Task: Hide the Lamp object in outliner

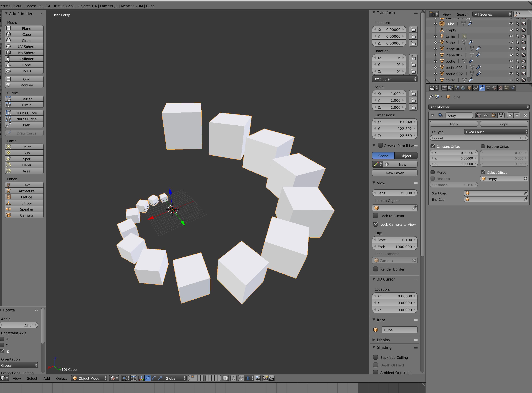Action: pos(511,36)
